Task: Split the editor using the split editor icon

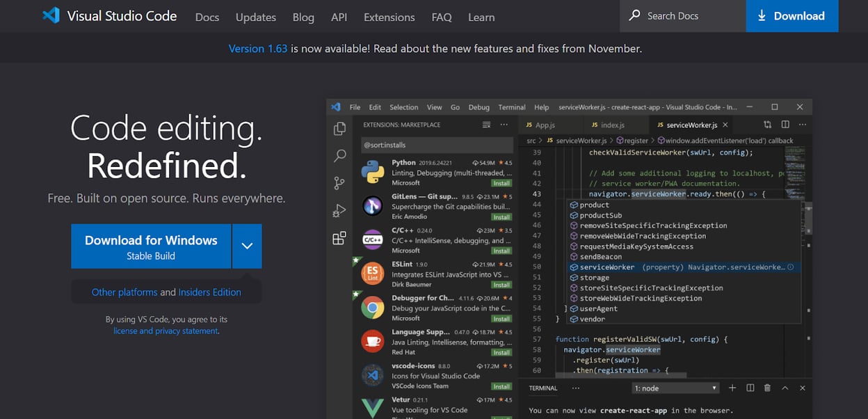Action: [785, 124]
